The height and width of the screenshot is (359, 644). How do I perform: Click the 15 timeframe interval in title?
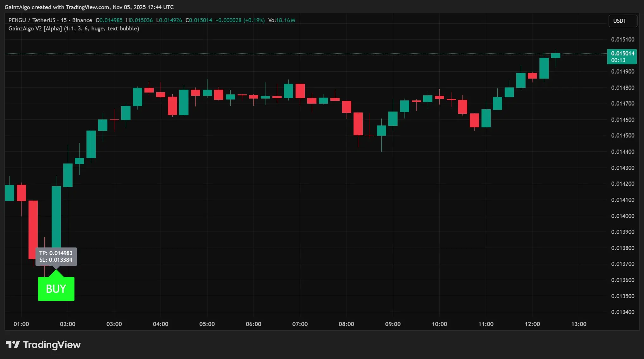(64, 20)
